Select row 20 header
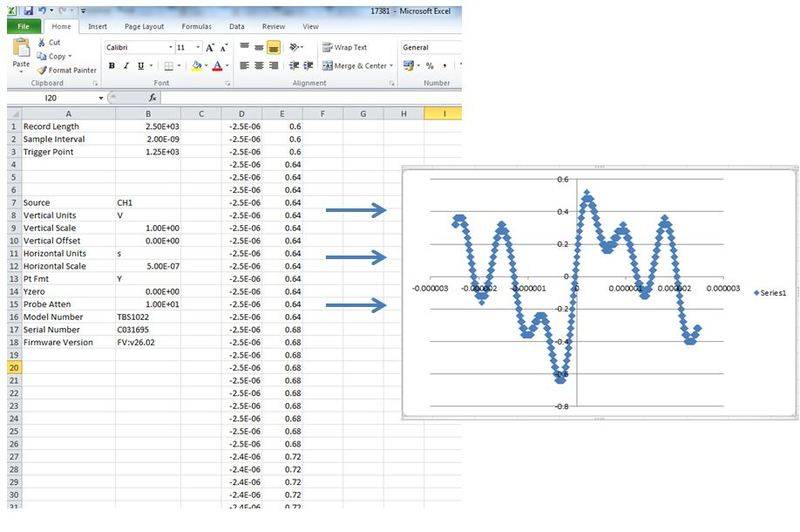This screenshot has width=800, height=532. (14, 368)
